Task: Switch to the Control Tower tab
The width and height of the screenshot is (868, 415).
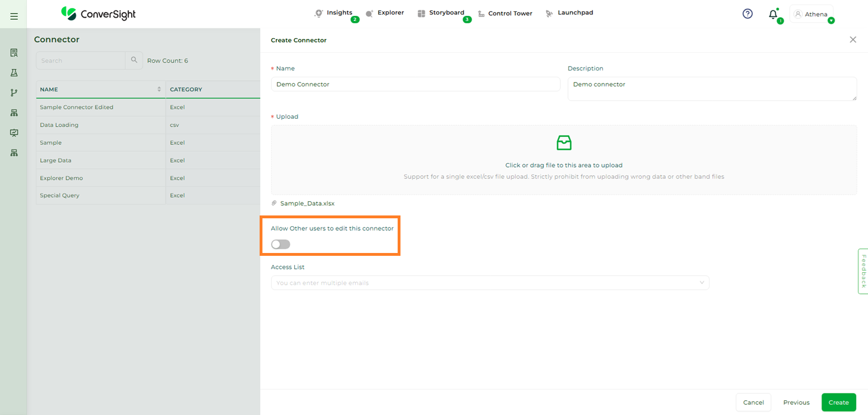Action: 505,14
